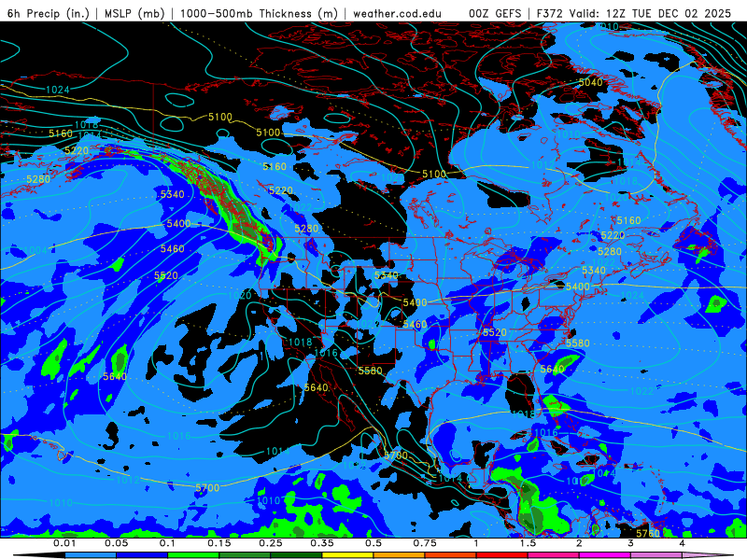Click the "1000-500mb Thickness (m)" header label
Viewport: 747px width, 560px height.
[259, 13]
